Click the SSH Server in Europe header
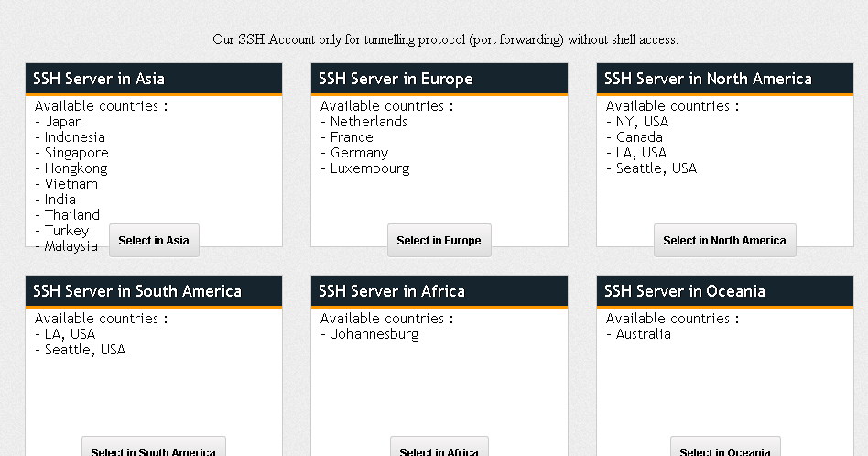Screen dimensions: 868x456 [439, 79]
